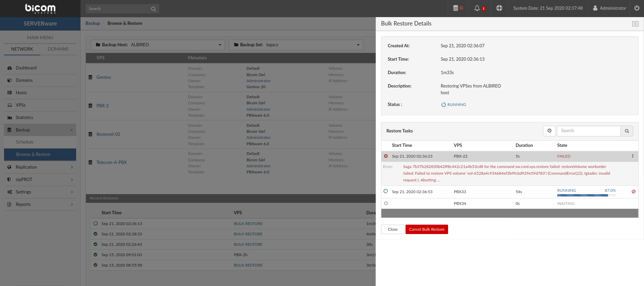Click the Reports document icon
Image resolution: width=644 pixels, height=286 pixels.
click(9, 205)
